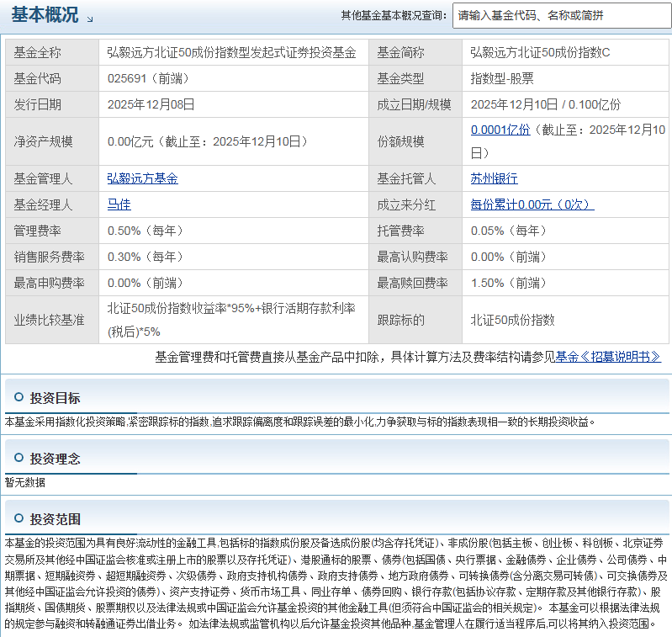Click the 其他基金基本概况查询 label
This screenshot has width=672, height=637.
pyautogui.click(x=394, y=15)
